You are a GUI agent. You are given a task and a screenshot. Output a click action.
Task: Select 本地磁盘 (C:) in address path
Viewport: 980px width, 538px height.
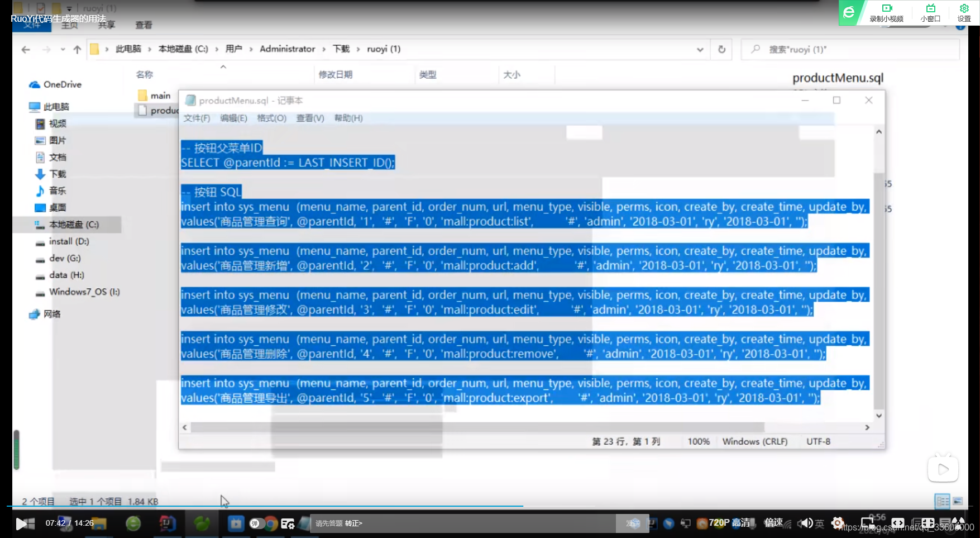point(183,49)
